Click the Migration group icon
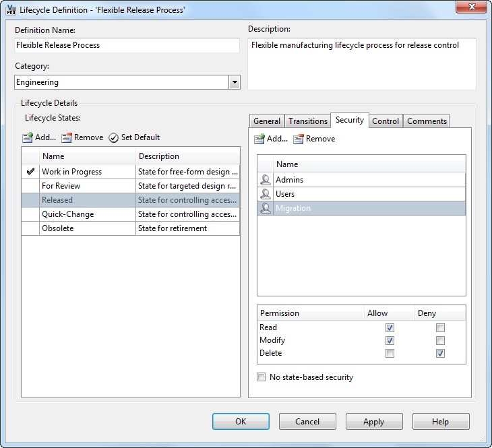492x448 pixels. click(266, 208)
